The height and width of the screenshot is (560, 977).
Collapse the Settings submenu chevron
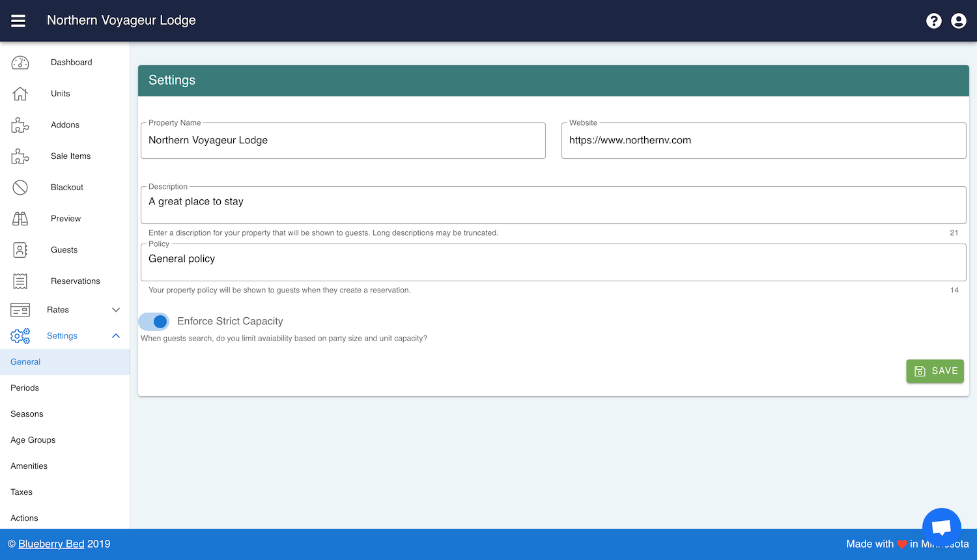116,336
